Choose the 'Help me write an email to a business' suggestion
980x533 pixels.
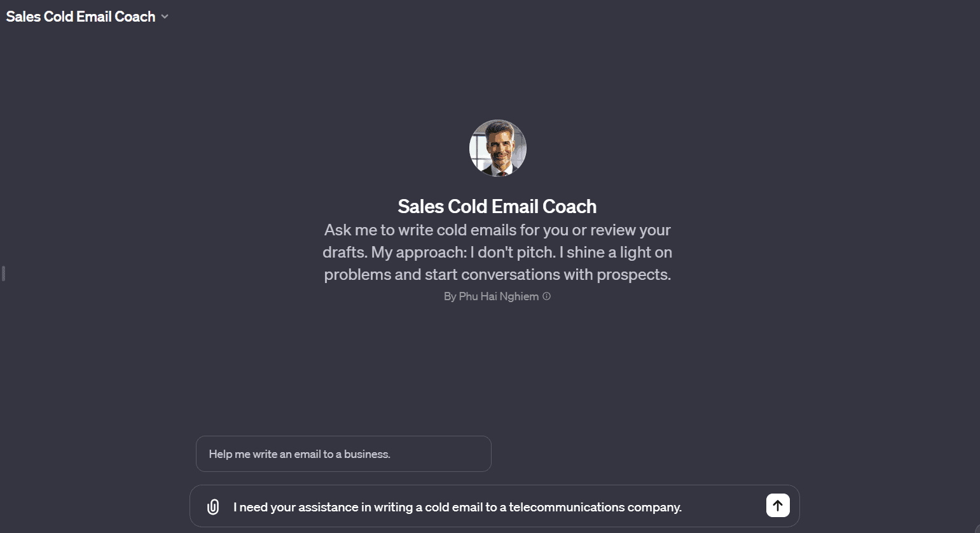[343, 454]
